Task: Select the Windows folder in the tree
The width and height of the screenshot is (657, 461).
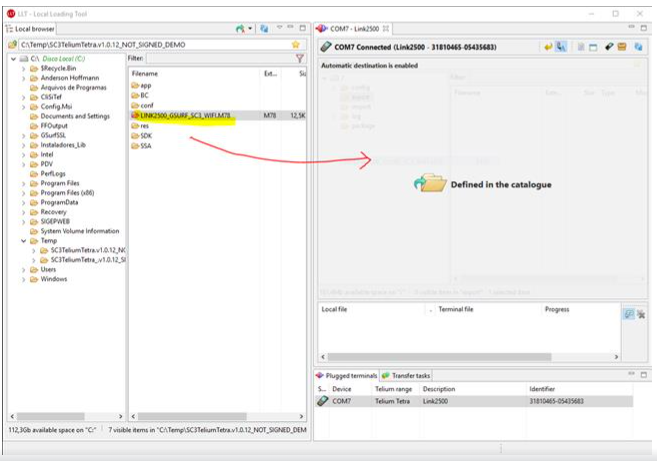Action: (x=54, y=279)
